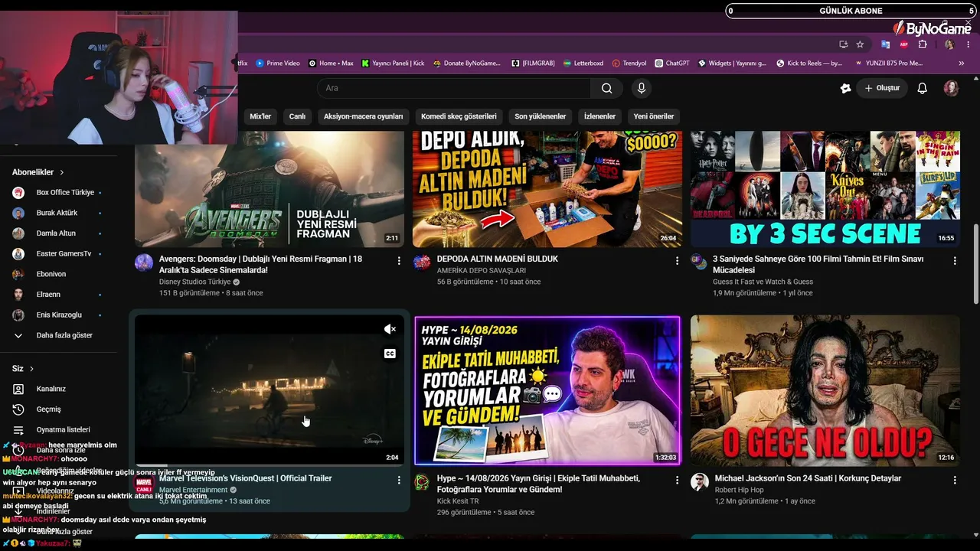
Task: Open the Elraenn channel avatar
Action: click(18, 295)
